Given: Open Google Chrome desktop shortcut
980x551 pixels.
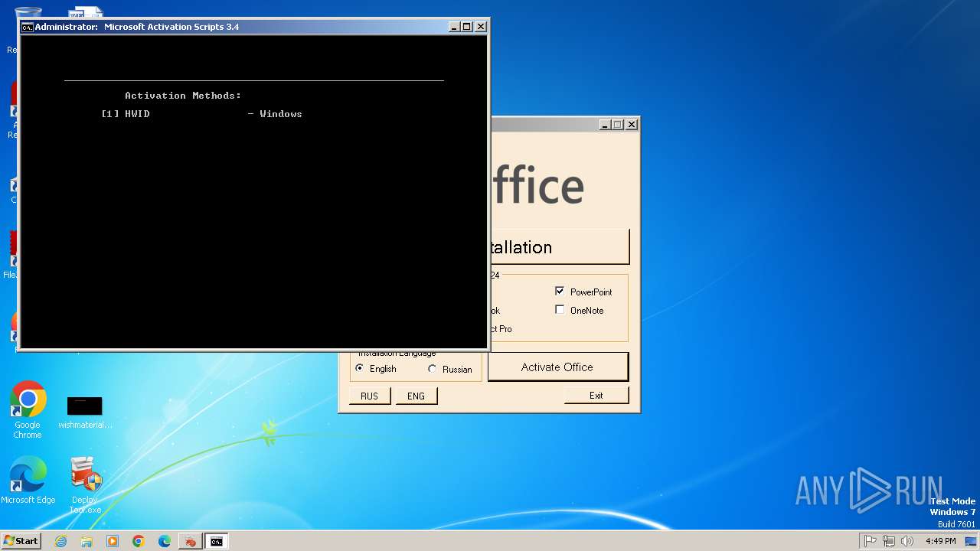Looking at the screenshot, I should click(x=28, y=410).
